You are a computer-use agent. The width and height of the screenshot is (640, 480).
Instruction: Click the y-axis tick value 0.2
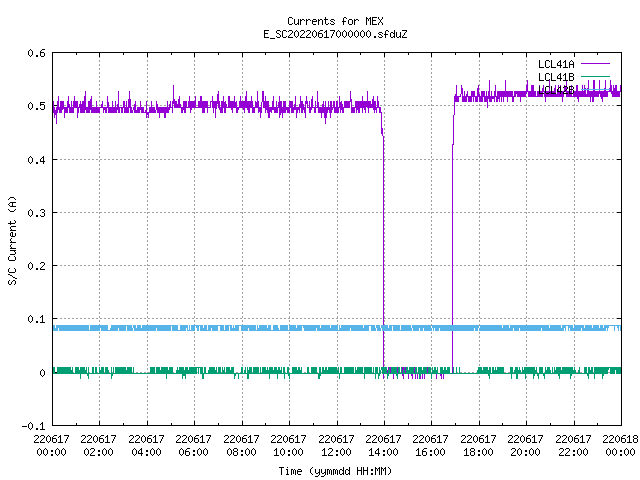coord(36,266)
